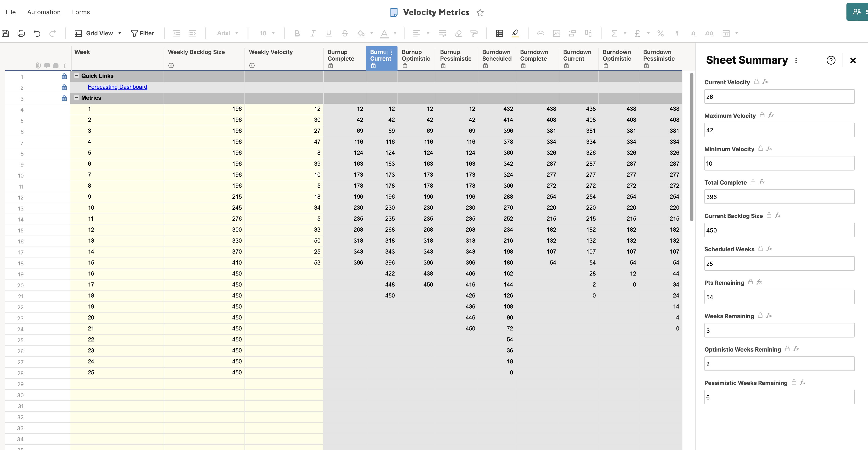The height and width of the screenshot is (450, 868).
Task: Click the Print icon
Action: pyautogui.click(x=21, y=33)
